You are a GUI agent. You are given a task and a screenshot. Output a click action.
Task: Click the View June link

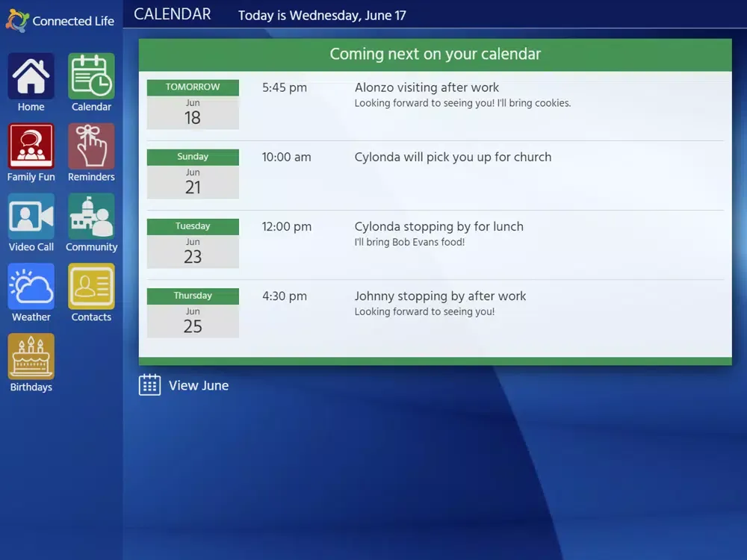click(x=198, y=385)
